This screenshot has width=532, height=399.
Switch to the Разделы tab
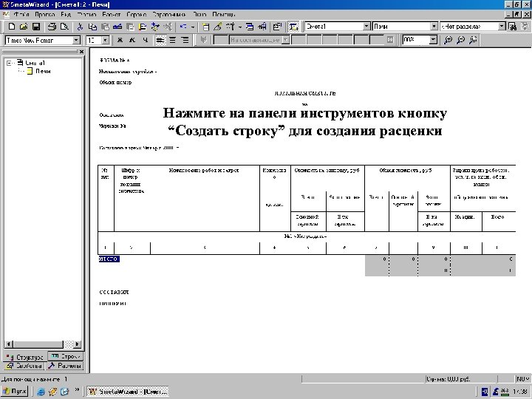[x=64, y=366]
